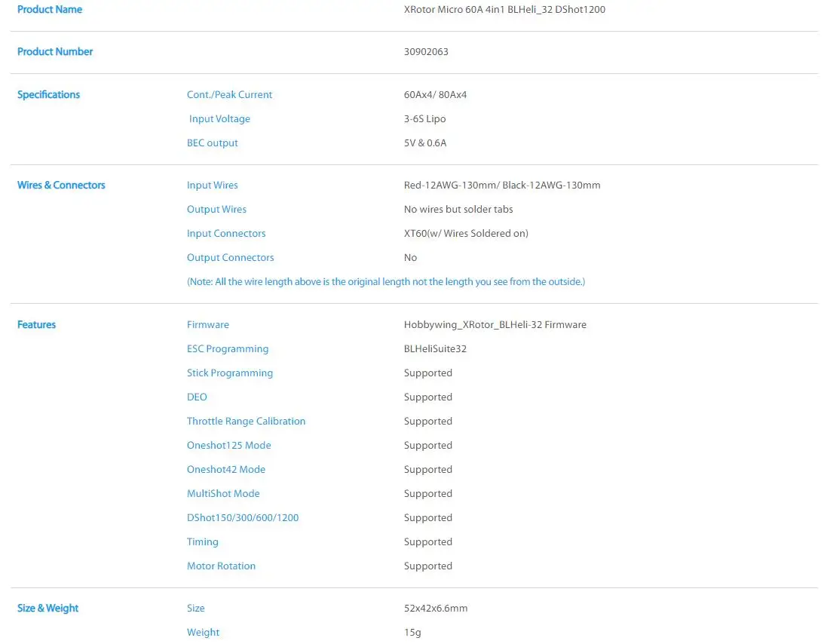This screenshot has width=824, height=644.
Task: Click the 'Input Wires' label
Action: (x=213, y=185)
